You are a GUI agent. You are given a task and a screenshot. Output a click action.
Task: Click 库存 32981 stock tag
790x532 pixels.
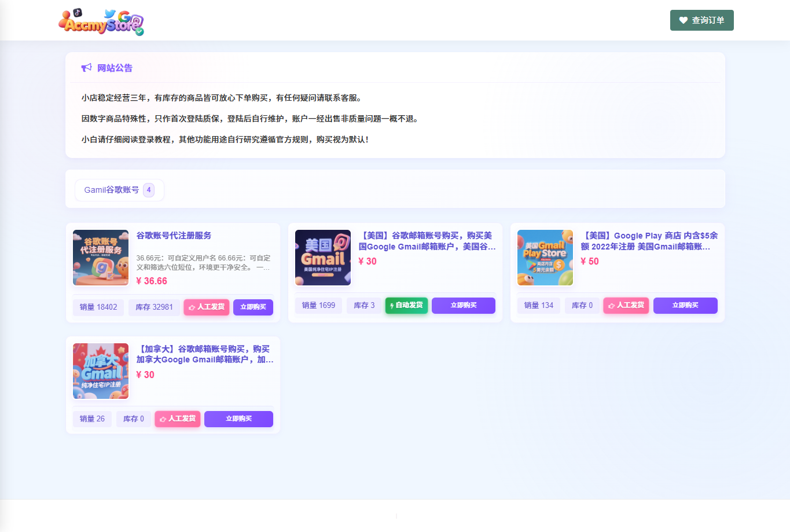(154, 307)
